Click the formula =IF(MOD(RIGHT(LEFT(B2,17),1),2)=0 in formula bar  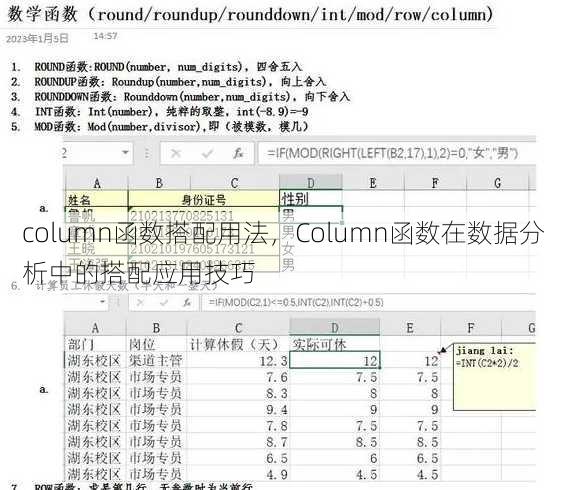[x=393, y=153]
